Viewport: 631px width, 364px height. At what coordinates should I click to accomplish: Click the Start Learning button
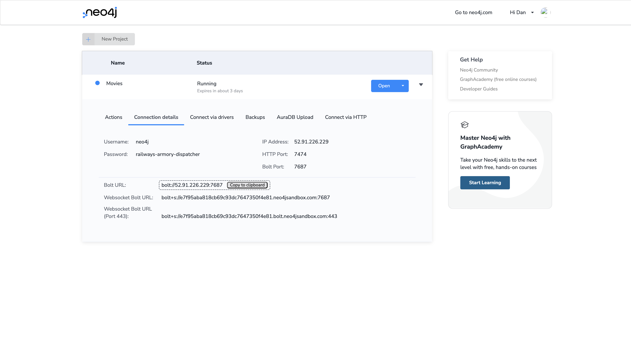click(x=485, y=183)
